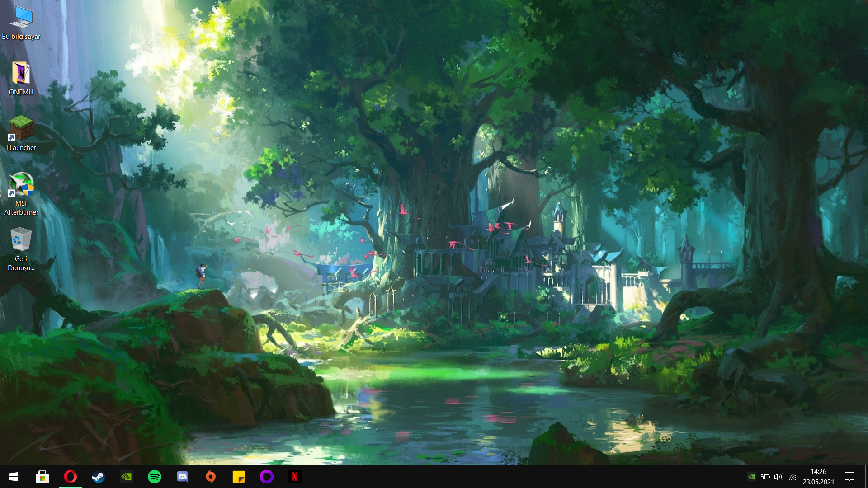
Task: Open Sticky Notes from the taskbar
Action: 239,477
